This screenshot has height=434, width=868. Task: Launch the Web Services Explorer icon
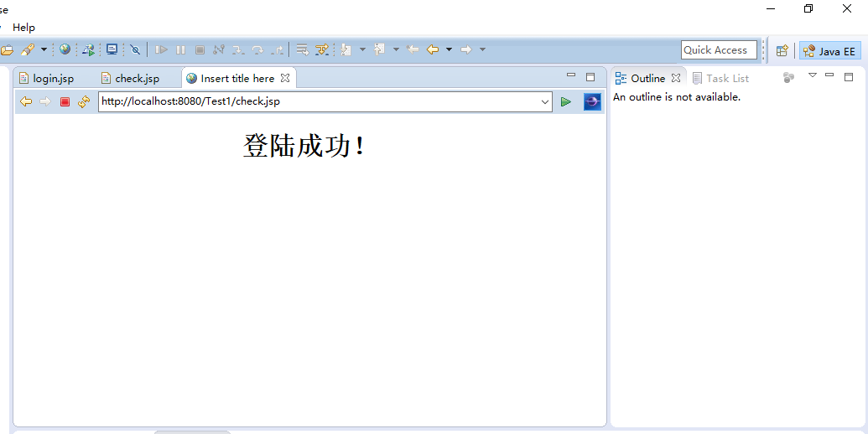click(89, 49)
